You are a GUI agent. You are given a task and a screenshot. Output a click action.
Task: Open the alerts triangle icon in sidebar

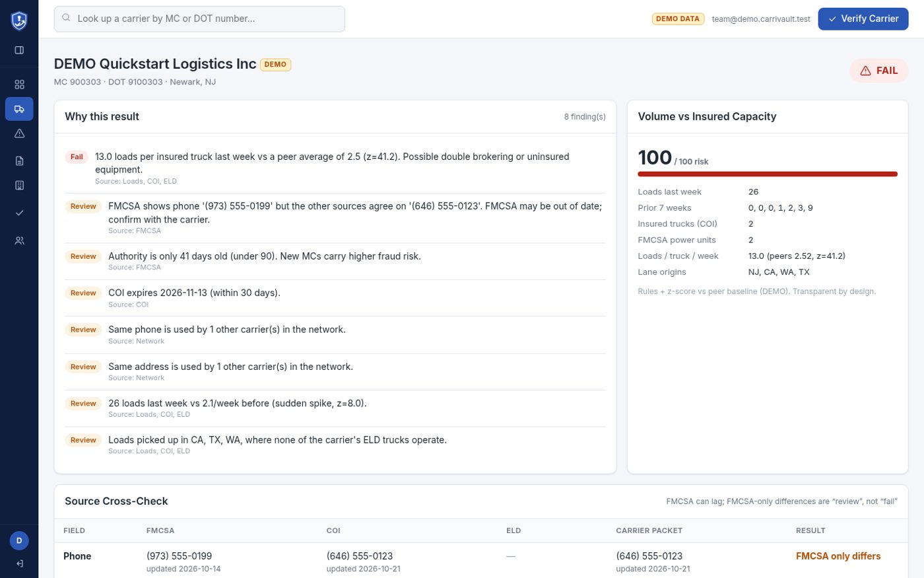pyautogui.click(x=19, y=133)
